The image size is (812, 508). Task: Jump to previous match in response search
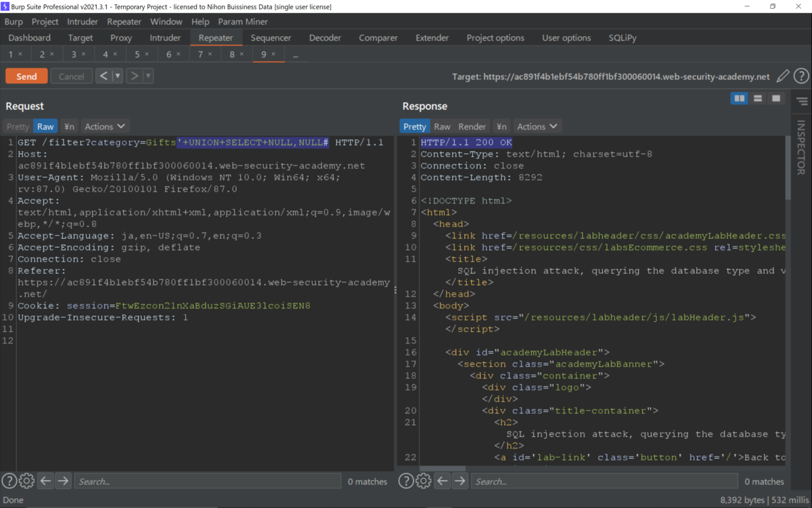(443, 481)
